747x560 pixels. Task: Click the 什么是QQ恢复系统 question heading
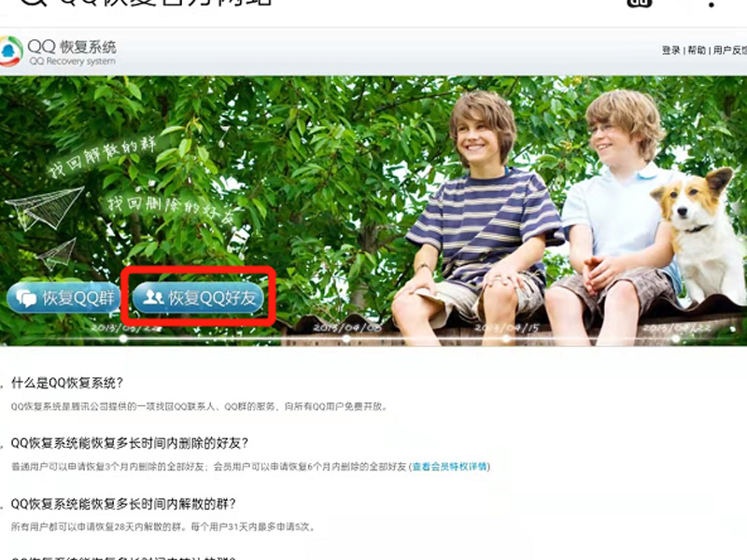[67, 383]
